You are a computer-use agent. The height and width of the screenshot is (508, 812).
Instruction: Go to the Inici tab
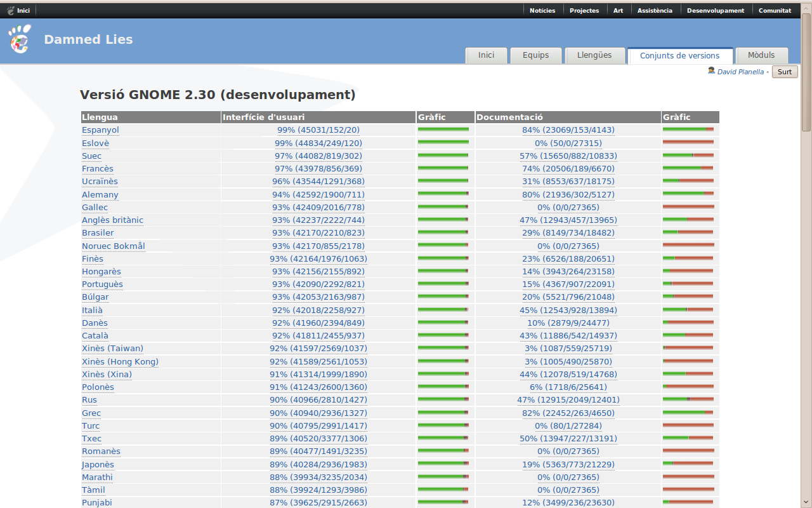pyautogui.click(x=486, y=55)
